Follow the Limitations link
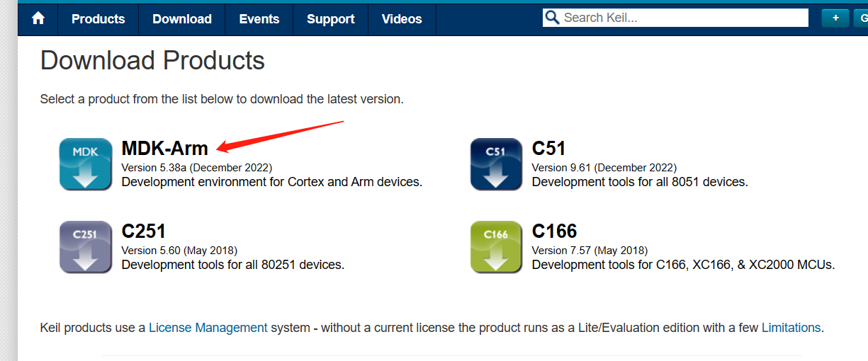The width and height of the screenshot is (868, 361). (x=791, y=328)
